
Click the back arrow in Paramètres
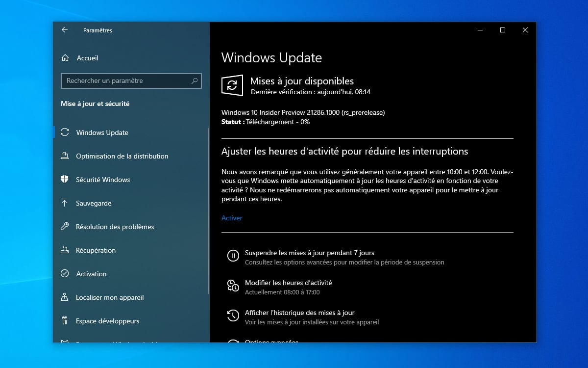click(x=64, y=30)
